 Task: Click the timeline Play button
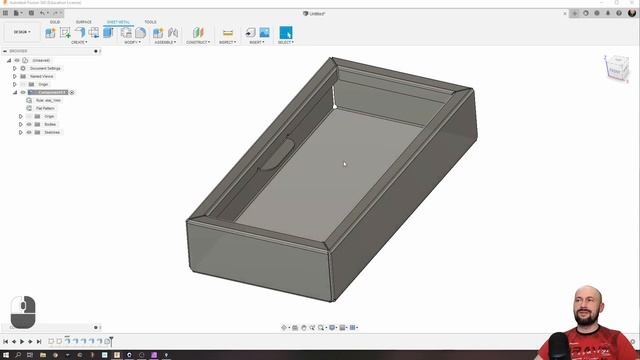coord(22,341)
